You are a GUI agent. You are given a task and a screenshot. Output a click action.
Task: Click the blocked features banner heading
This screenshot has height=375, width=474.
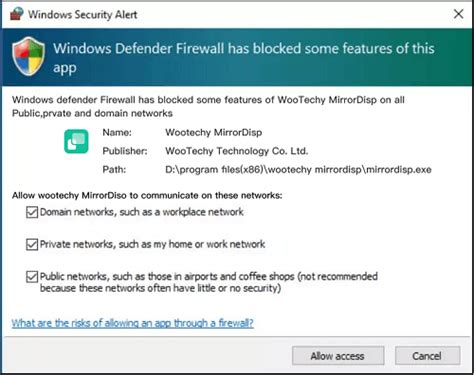(x=244, y=58)
